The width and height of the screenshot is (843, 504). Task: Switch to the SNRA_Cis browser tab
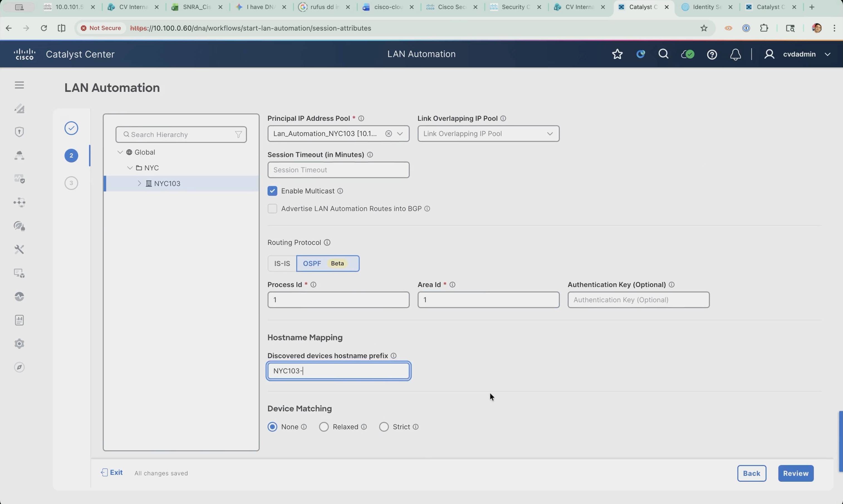click(x=197, y=7)
